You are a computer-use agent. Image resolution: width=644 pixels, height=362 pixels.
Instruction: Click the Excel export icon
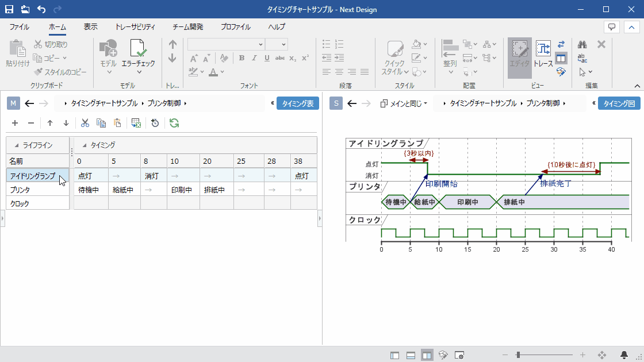[x=136, y=123]
